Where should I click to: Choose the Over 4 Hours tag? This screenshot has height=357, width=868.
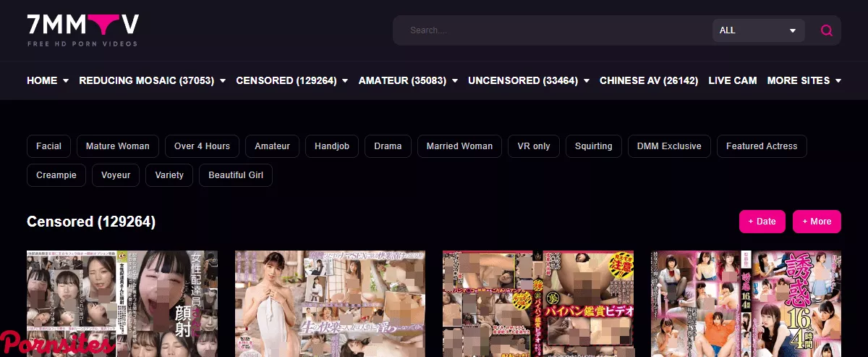pos(202,146)
